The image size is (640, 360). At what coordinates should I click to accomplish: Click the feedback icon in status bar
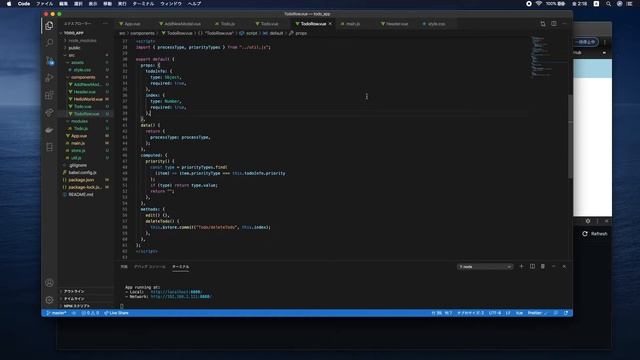pyautogui.click(x=556, y=313)
